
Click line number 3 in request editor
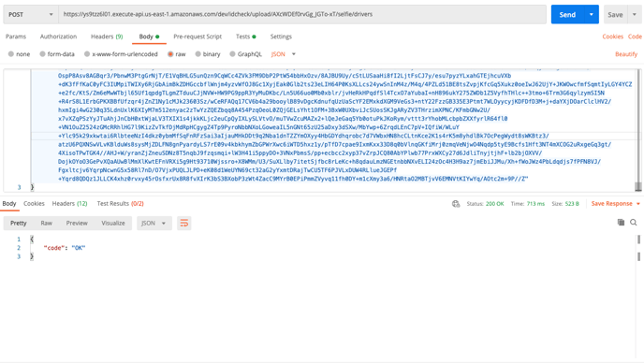(19, 187)
